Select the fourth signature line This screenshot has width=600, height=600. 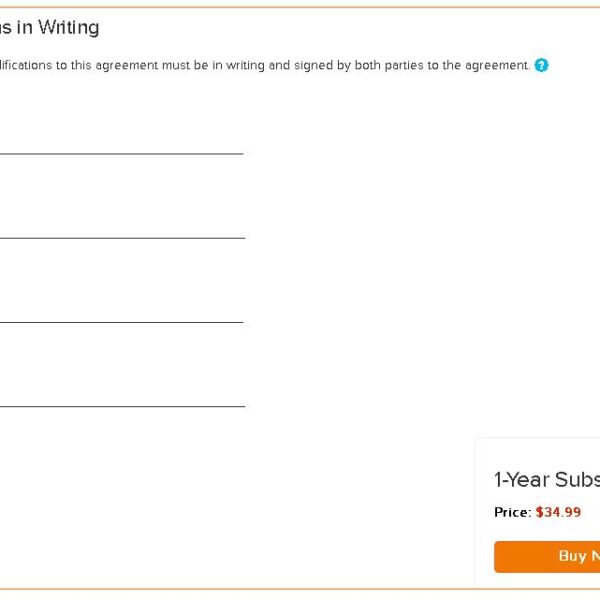click(x=120, y=406)
